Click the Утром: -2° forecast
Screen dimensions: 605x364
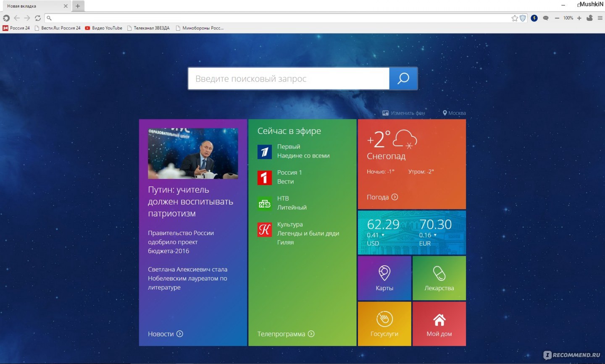421,172
